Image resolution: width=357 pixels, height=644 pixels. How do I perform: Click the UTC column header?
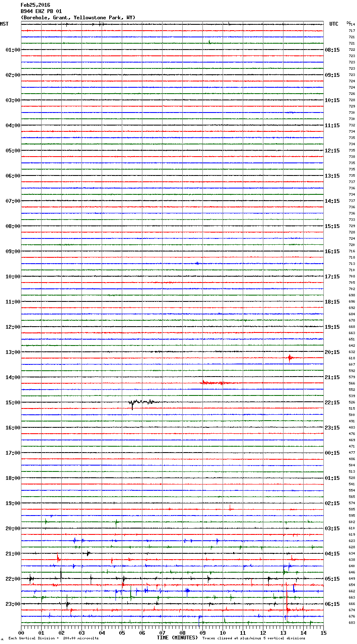[x=334, y=24]
